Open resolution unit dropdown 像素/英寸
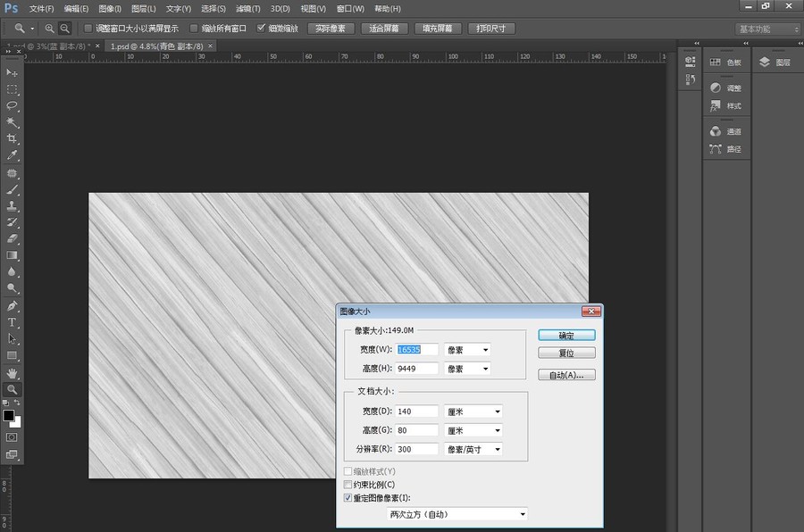Image resolution: width=804 pixels, height=532 pixels. click(x=473, y=450)
